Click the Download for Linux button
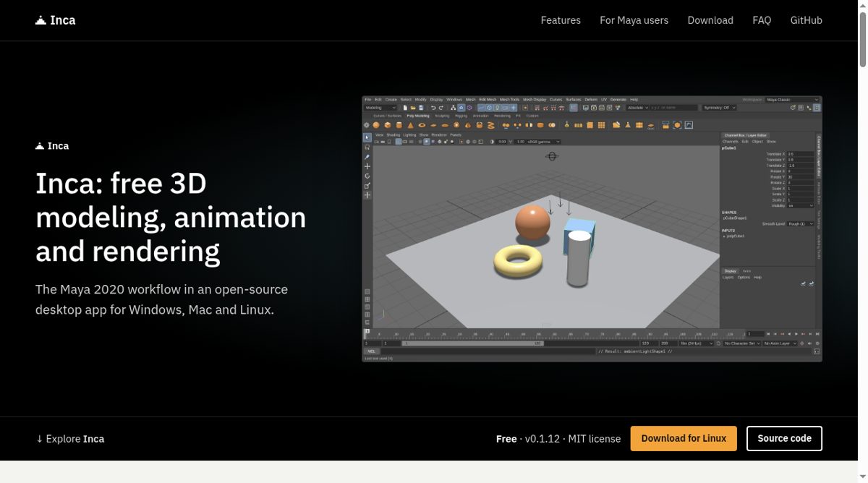Image resolution: width=868 pixels, height=483 pixels. coord(684,438)
